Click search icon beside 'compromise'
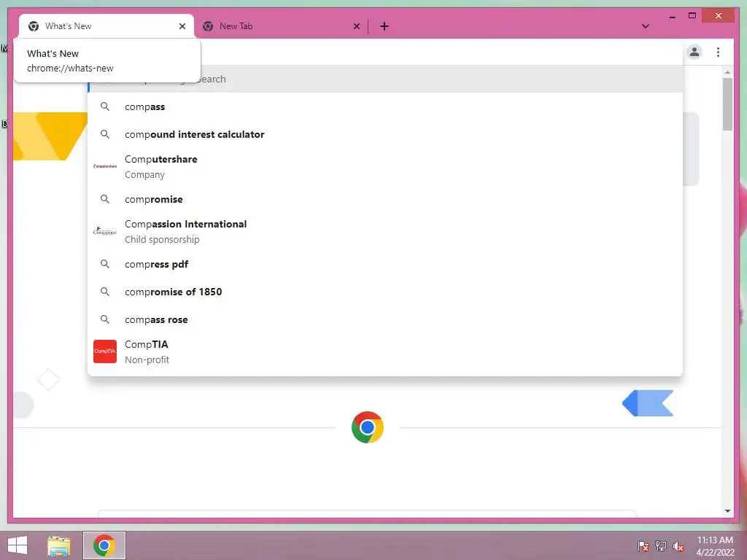The image size is (747, 560). click(x=105, y=199)
